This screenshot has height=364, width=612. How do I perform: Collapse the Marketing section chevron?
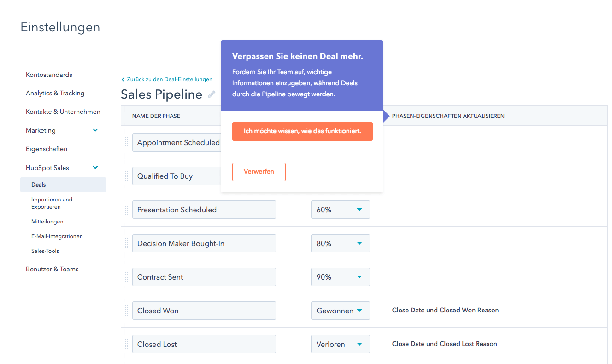[95, 130]
